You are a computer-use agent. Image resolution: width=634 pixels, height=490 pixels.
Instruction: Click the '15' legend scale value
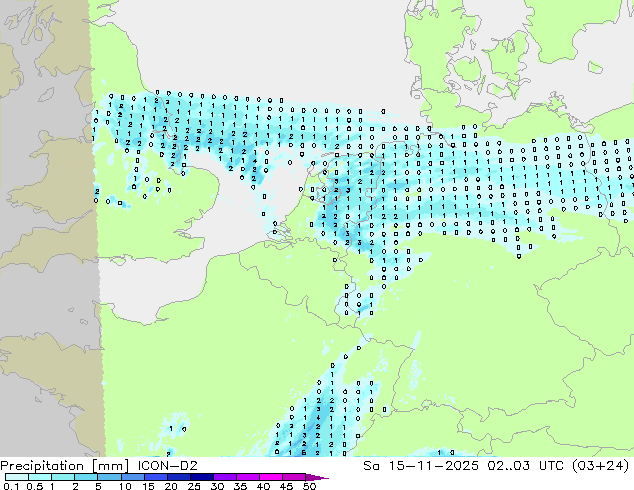(148, 486)
